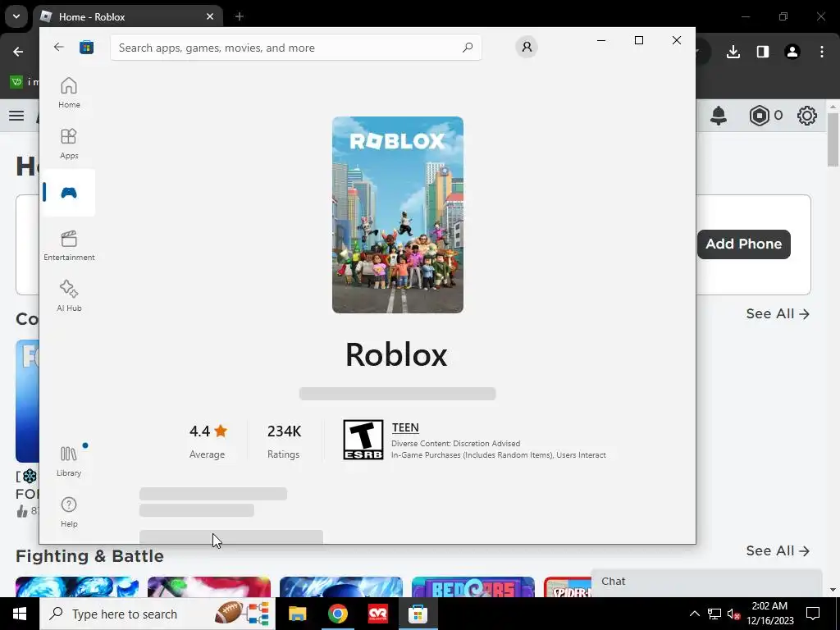Viewport: 840px width, 630px height.
Task: Select the Home - Roblox browser tab
Action: point(129,17)
